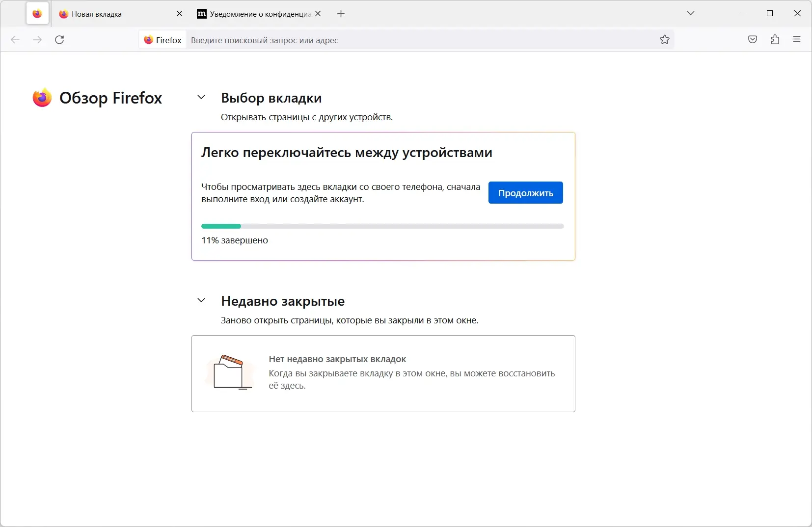This screenshot has height=527, width=812.
Task: Close the Уведомление о конфиденциальности tab
Action: [318, 14]
